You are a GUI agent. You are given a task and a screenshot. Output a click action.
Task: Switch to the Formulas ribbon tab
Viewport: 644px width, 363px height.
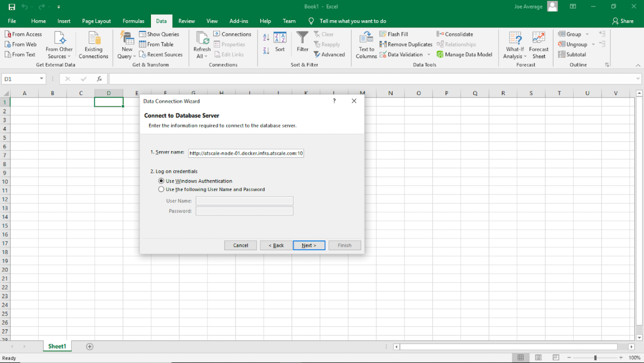tap(133, 21)
